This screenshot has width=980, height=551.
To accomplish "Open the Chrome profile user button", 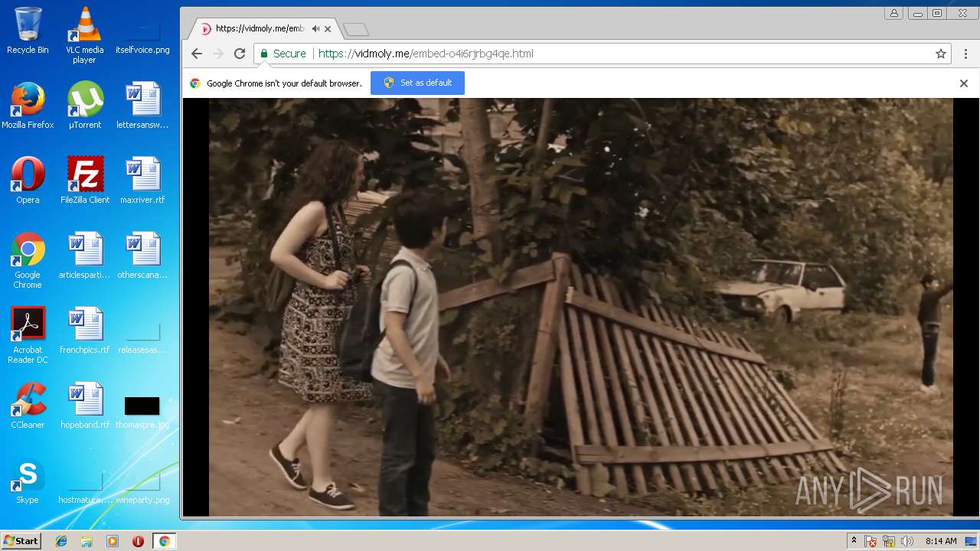I will (x=894, y=13).
